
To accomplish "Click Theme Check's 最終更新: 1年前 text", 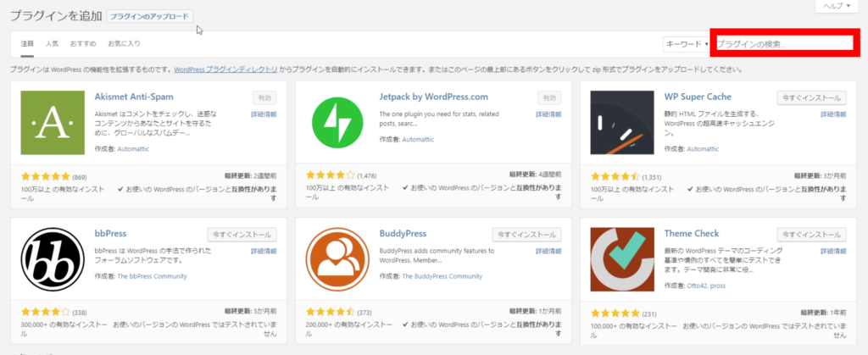I will (x=823, y=312).
